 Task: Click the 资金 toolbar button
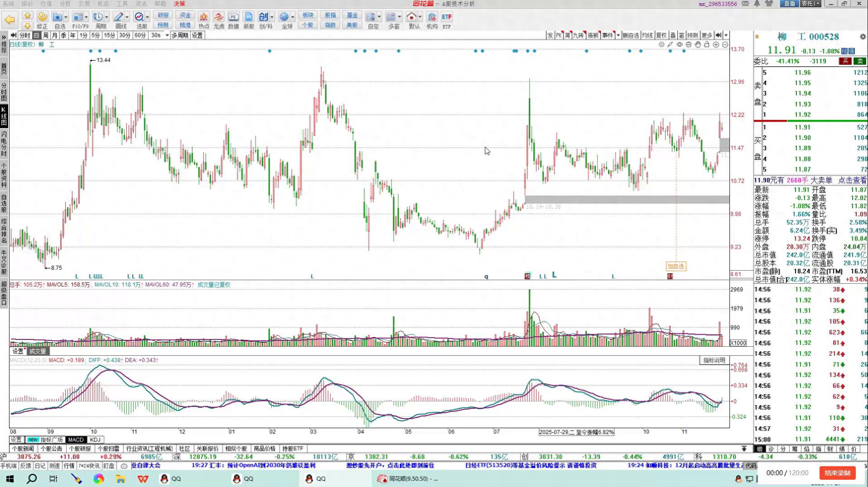coord(185,15)
